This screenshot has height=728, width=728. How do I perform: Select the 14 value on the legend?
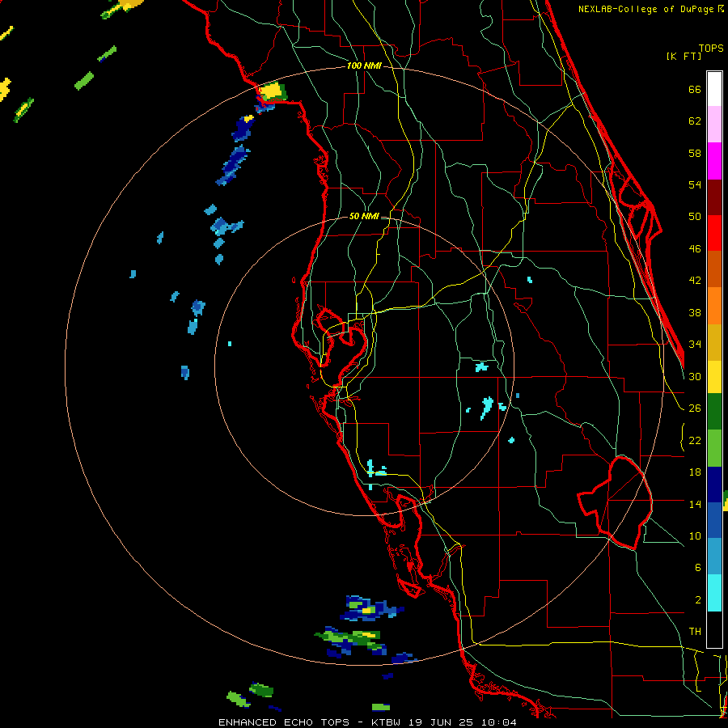pyautogui.click(x=695, y=504)
